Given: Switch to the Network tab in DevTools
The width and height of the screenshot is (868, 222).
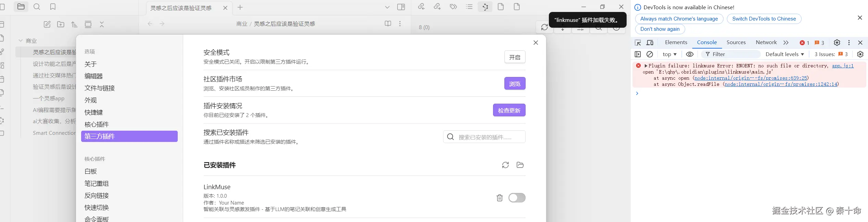Looking at the screenshot, I should [x=766, y=42].
